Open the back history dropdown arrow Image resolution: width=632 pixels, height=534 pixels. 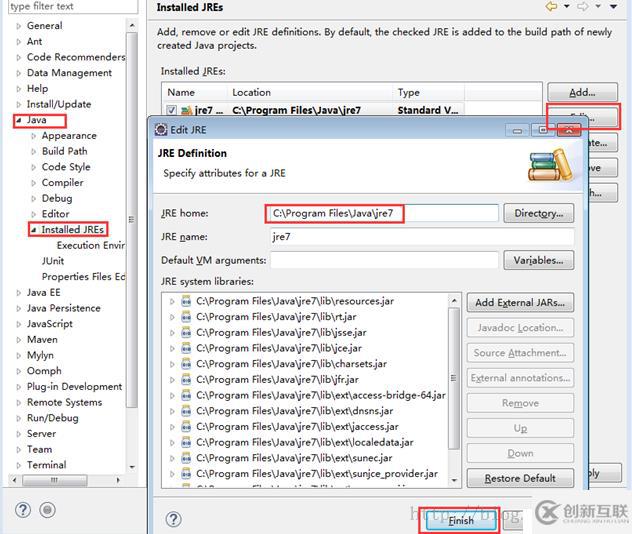tap(566, 6)
